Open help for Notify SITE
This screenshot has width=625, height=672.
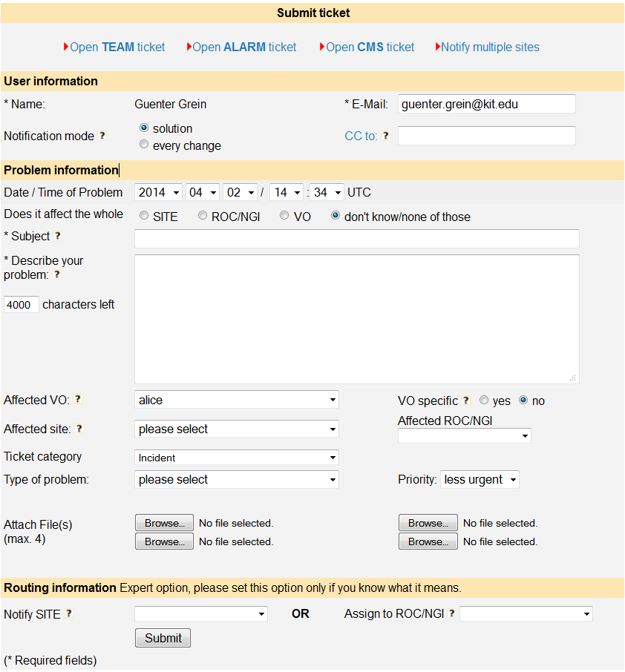click(70, 614)
